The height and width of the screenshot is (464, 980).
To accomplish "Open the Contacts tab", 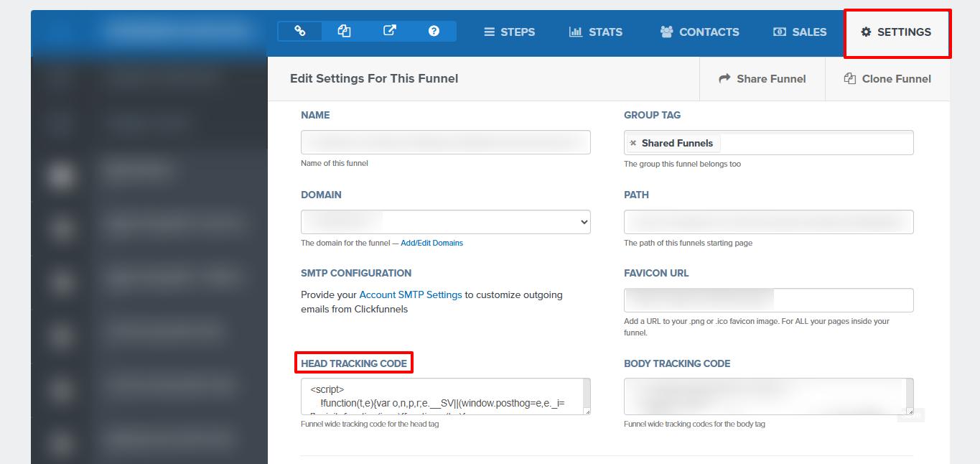I will 699,32.
